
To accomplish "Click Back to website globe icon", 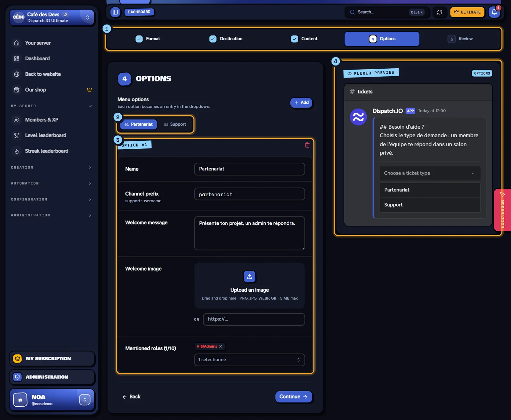I will click(x=17, y=74).
